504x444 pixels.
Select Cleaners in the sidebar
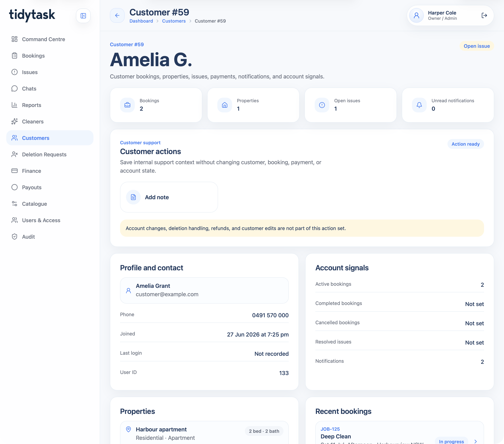50,122
